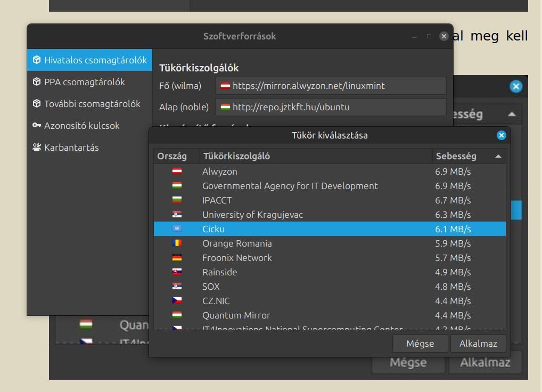Click the Romanian flag next to Orange Romania
This screenshot has height=392, width=542.
tap(177, 243)
